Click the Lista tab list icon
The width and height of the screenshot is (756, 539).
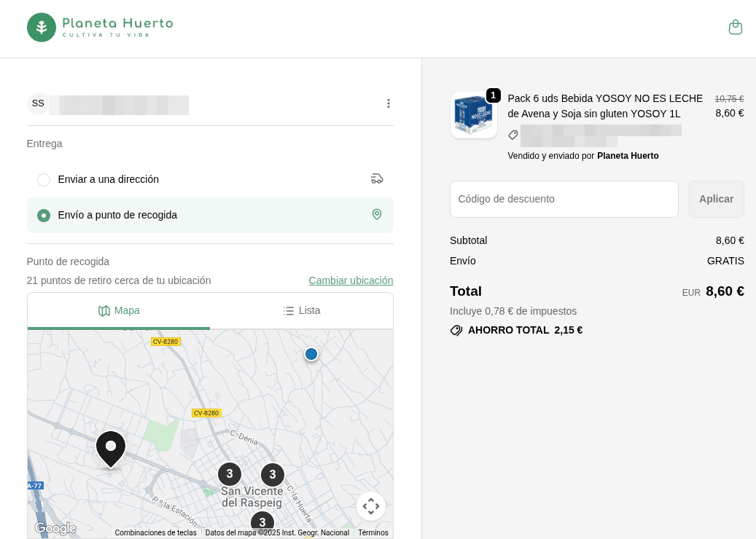(288, 311)
